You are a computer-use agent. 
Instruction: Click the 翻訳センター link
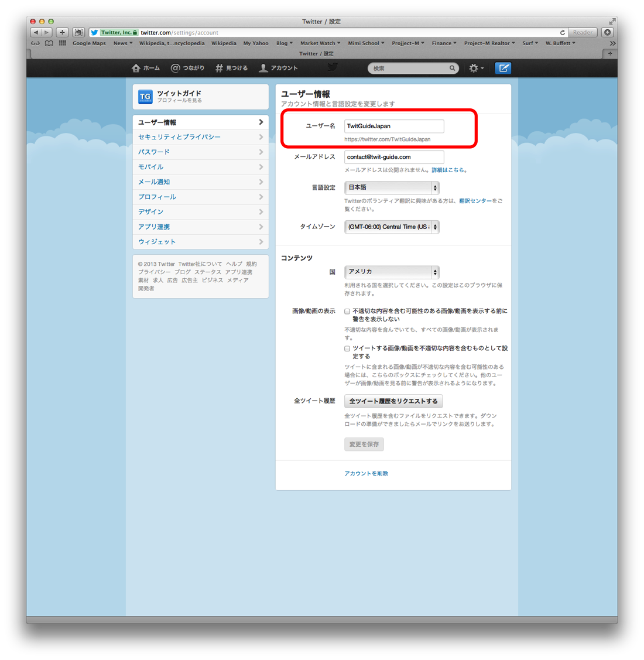[475, 201]
